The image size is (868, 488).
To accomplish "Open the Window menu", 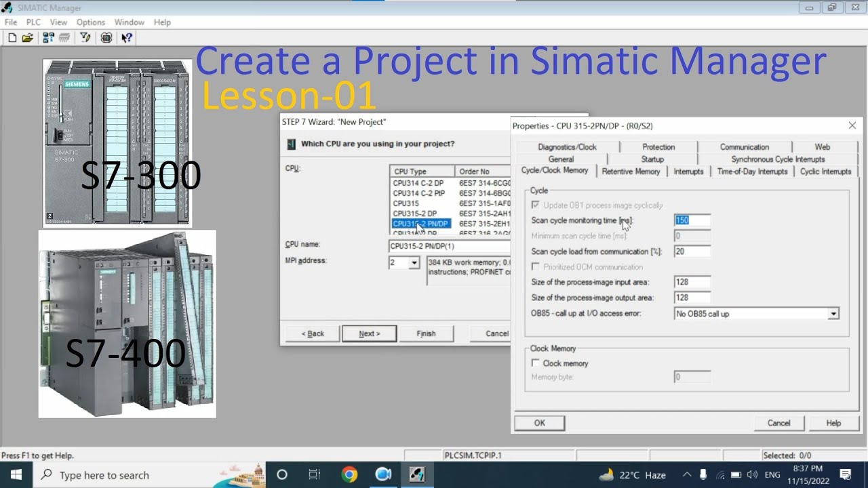I will [x=129, y=22].
